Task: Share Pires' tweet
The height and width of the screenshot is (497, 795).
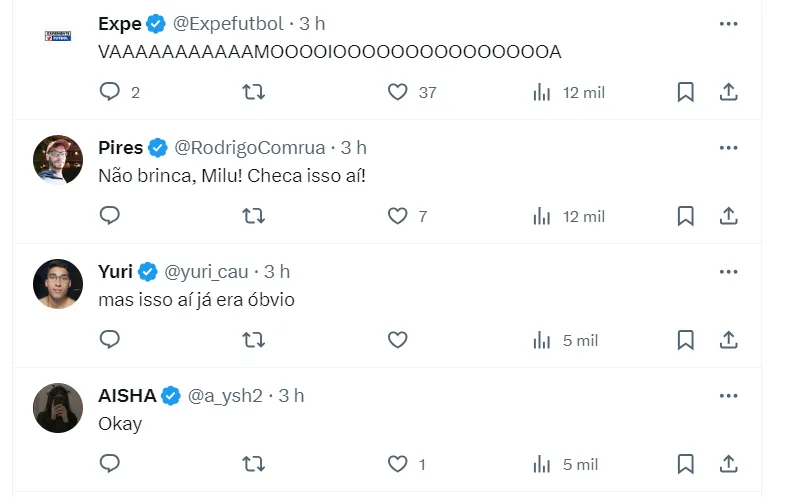Action: pyautogui.click(x=729, y=216)
